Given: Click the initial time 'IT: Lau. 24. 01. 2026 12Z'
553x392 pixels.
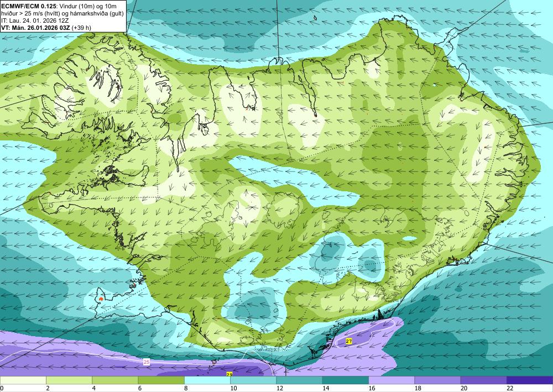Looking at the screenshot, I should 35,20.
